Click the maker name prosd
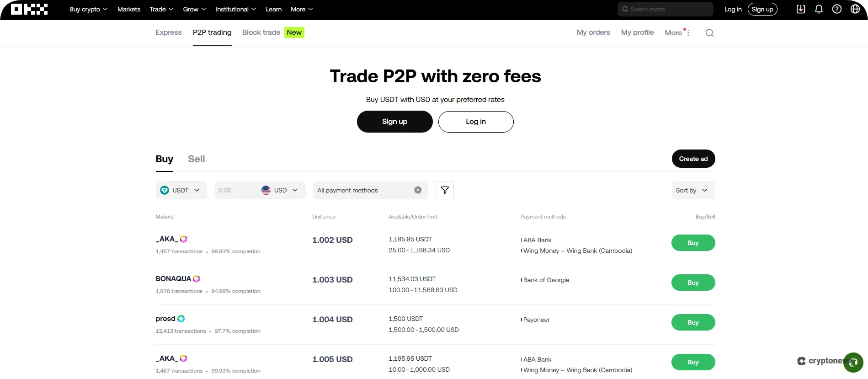Screen dimensions: 868x379 165,319
